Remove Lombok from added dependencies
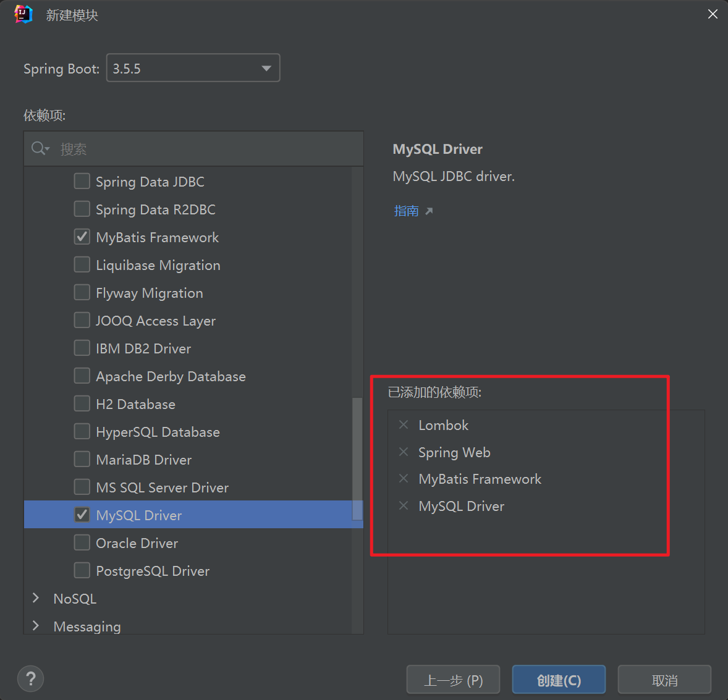The width and height of the screenshot is (728, 700). pos(404,424)
